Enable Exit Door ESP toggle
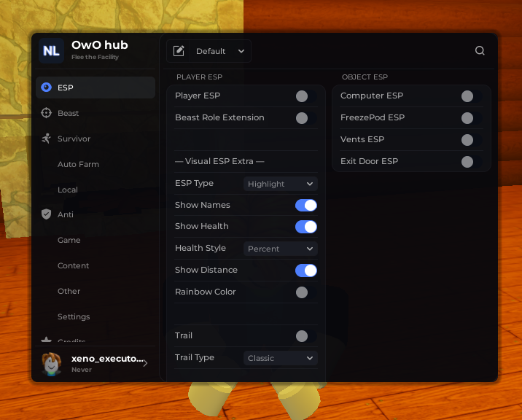 [x=472, y=162]
